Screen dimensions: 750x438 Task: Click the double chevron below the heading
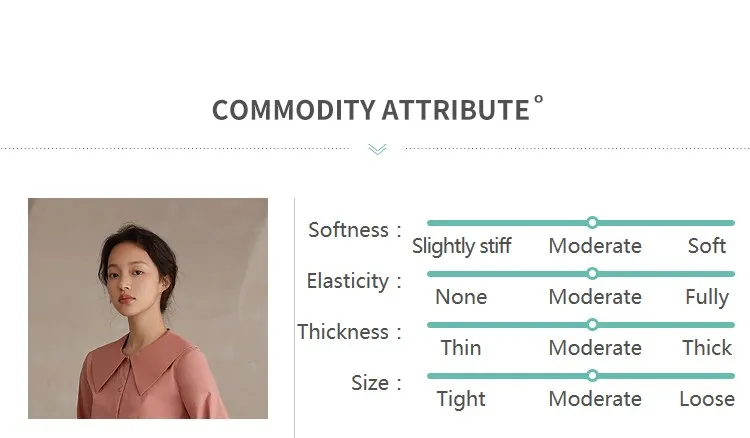point(377,149)
